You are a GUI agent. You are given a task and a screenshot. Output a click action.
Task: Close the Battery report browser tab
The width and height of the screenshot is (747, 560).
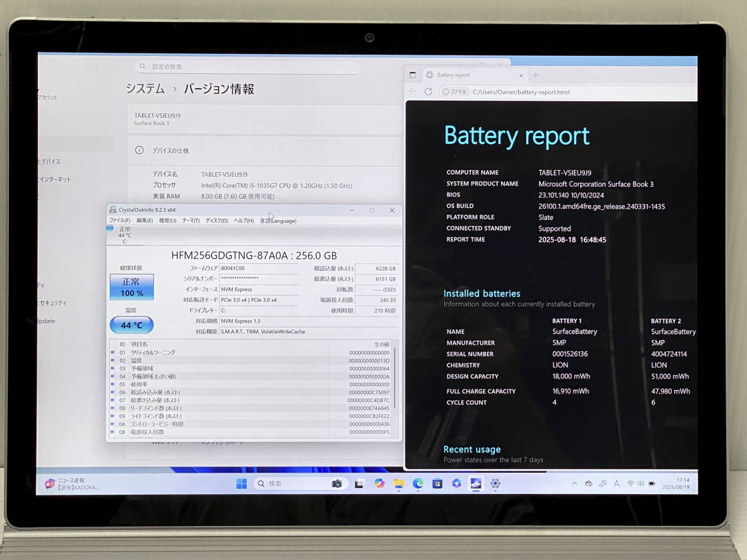521,76
